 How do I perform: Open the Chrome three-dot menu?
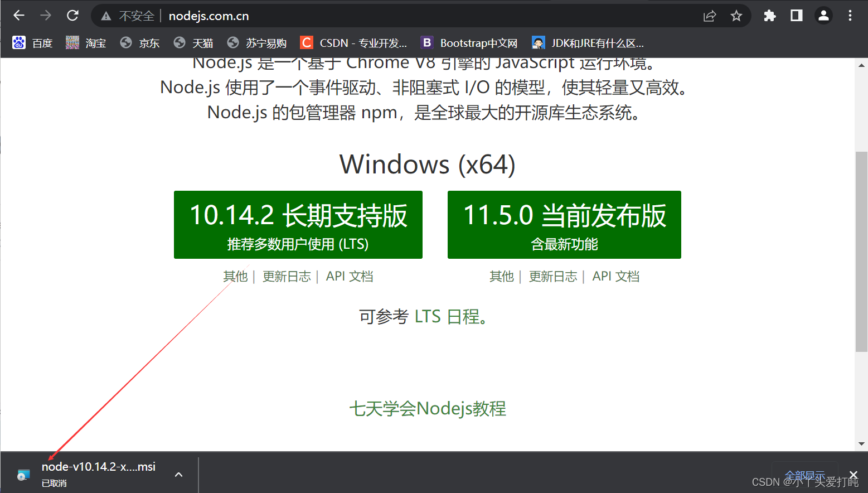tap(850, 16)
